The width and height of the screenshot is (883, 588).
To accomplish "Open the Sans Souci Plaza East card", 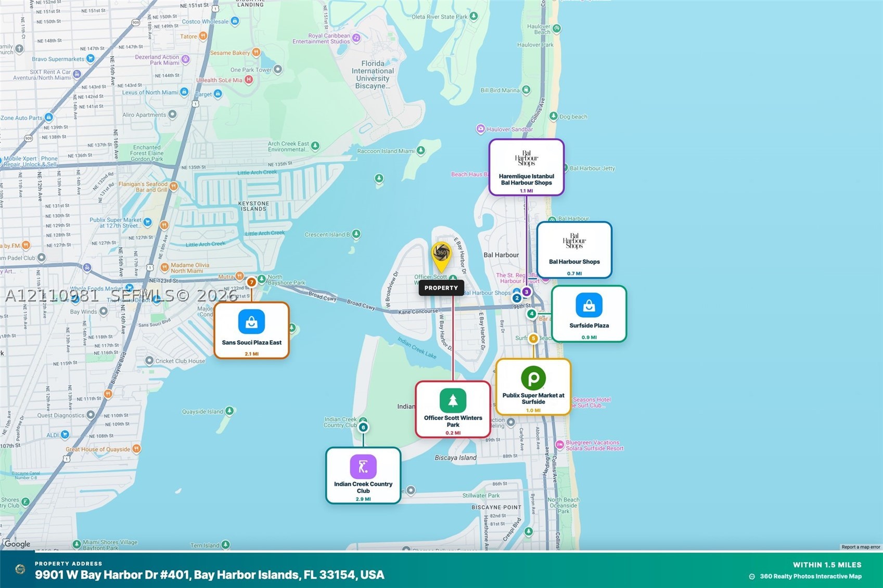I will 252,331.
